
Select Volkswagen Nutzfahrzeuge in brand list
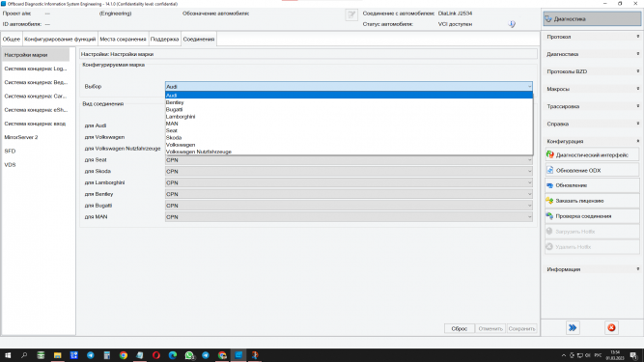pyautogui.click(x=349, y=152)
